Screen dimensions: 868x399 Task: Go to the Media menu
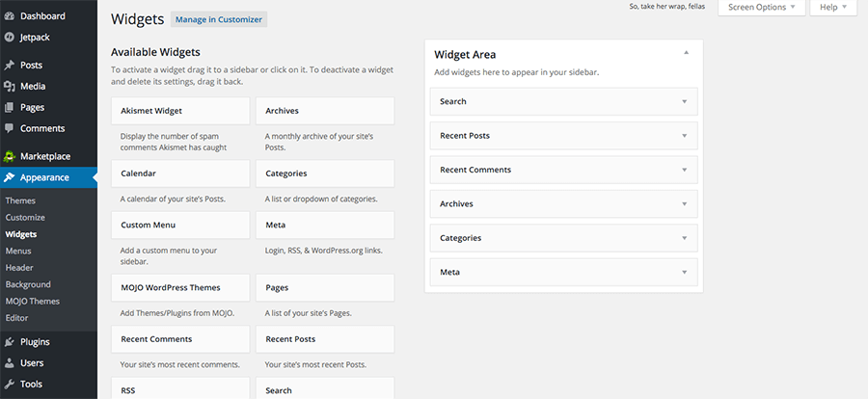click(33, 87)
